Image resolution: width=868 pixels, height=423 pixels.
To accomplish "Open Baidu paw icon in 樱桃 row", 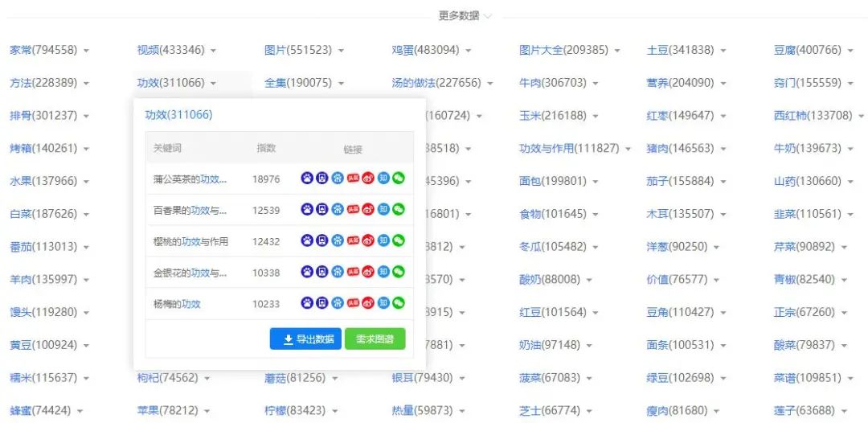I will (x=307, y=240).
